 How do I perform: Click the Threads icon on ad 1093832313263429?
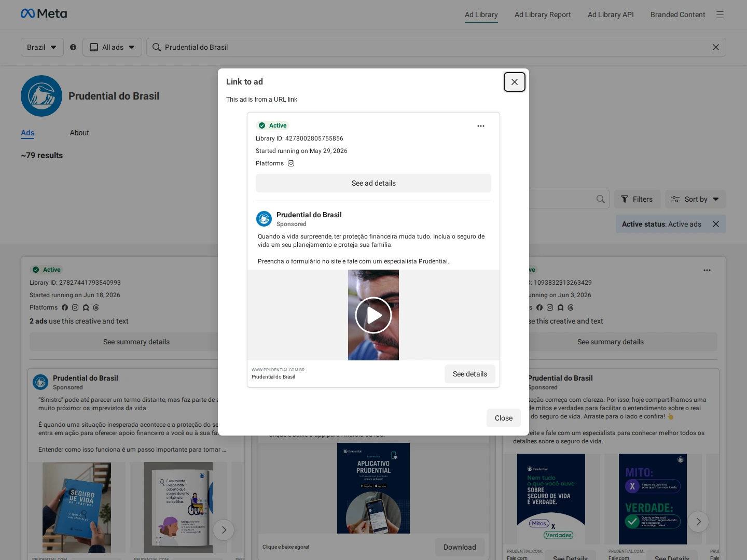[x=571, y=307]
